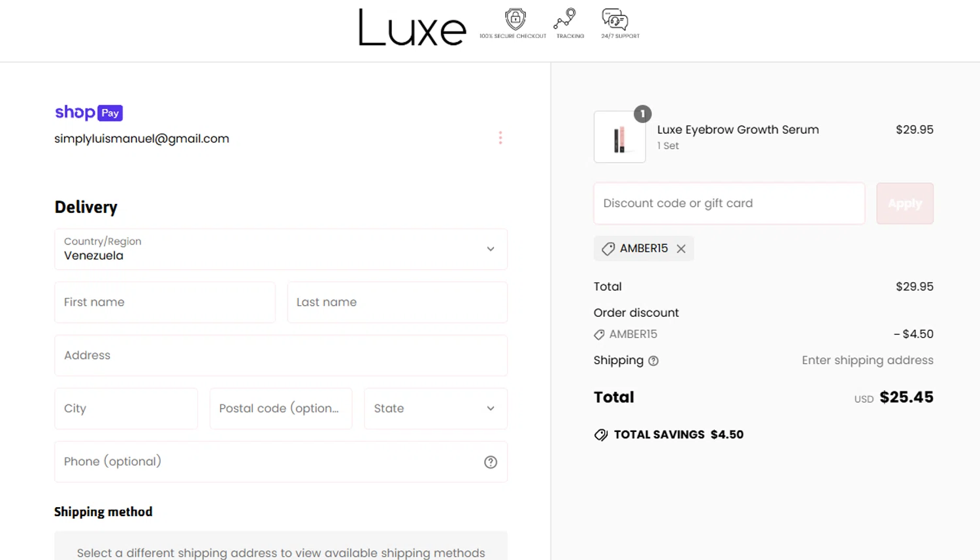Click the Phone (optional) field
The height and width of the screenshot is (560, 980).
pyautogui.click(x=281, y=462)
